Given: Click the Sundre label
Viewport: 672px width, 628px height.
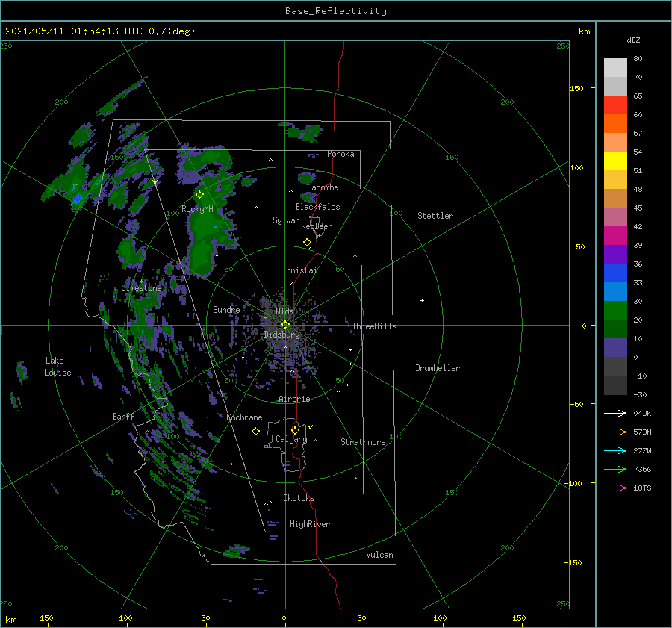Looking at the screenshot, I should (226, 310).
